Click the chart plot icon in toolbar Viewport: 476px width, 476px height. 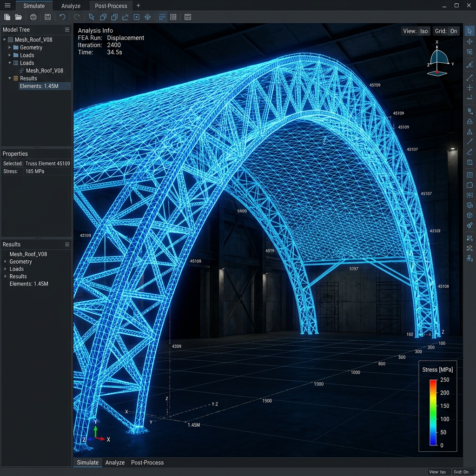pyautogui.click(x=126, y=17)
